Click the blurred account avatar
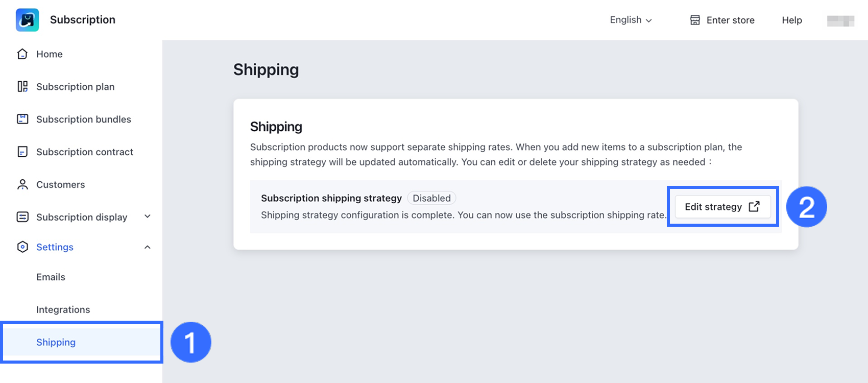Screen dimensions: 868x383 coord(840,20)
